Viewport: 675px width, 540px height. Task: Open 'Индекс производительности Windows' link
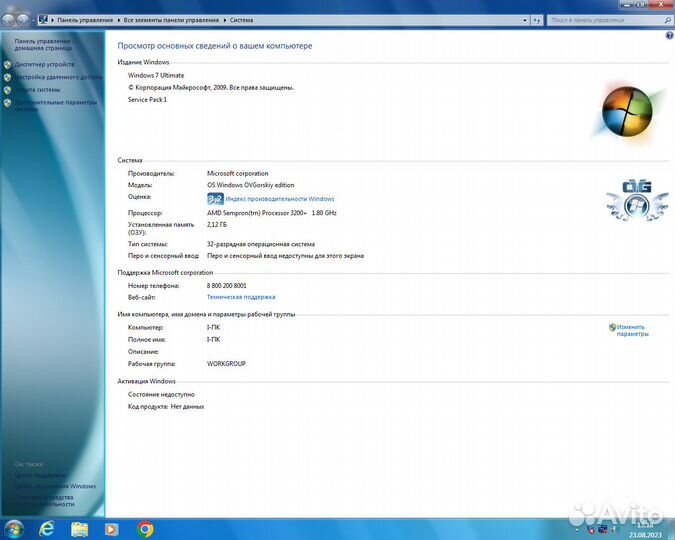pos(280,199)
